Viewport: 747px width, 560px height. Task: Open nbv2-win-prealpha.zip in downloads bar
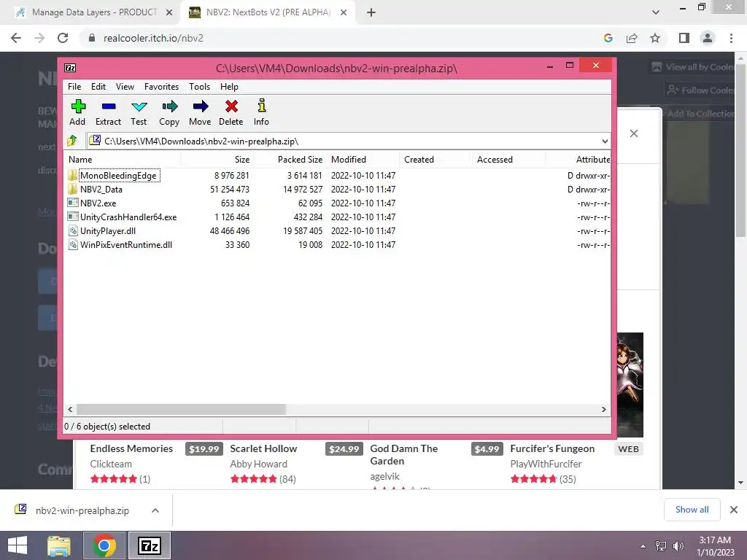(x=82, y=510)
